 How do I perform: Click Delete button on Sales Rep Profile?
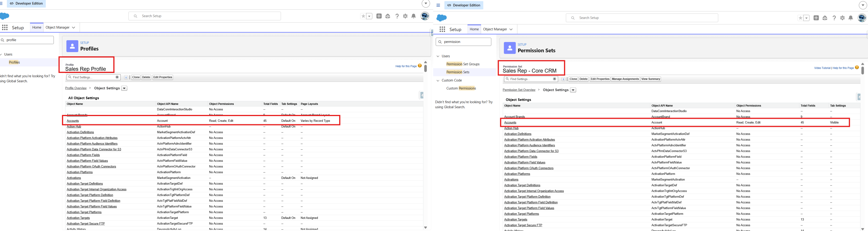pos(146,77)
